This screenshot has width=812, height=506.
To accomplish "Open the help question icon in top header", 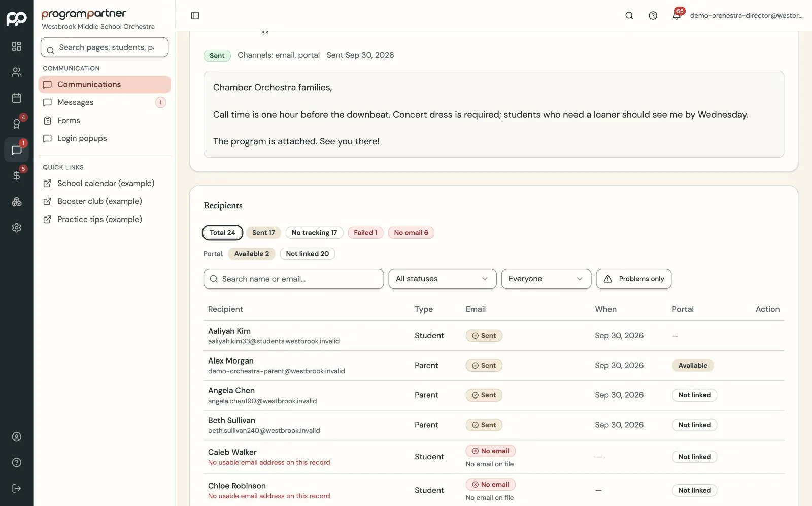I will tap(653, 15).
